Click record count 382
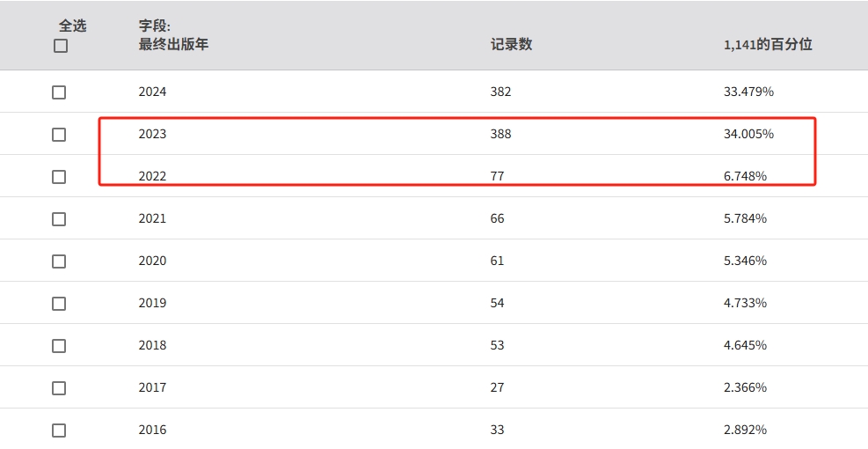The height and width of the screenshot is (449, 868). click(500, 92)
